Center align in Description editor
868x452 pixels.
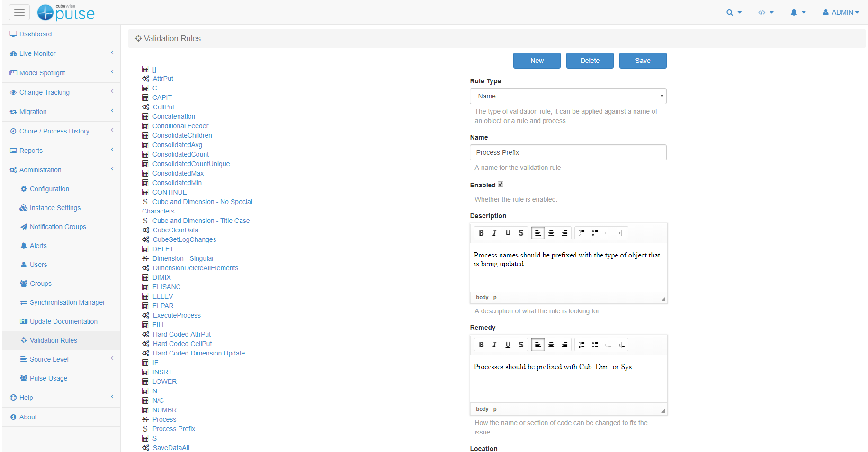click(551, 233)
